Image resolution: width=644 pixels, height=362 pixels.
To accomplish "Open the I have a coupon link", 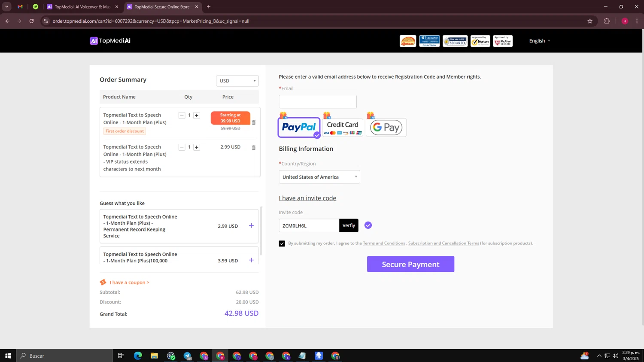I will click(129, 283).
